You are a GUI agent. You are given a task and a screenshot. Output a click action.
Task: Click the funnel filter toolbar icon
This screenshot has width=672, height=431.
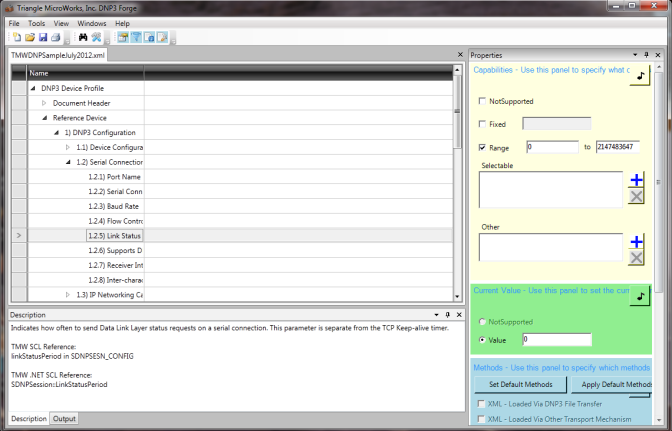pyautogui.click(x=135, y=38)
